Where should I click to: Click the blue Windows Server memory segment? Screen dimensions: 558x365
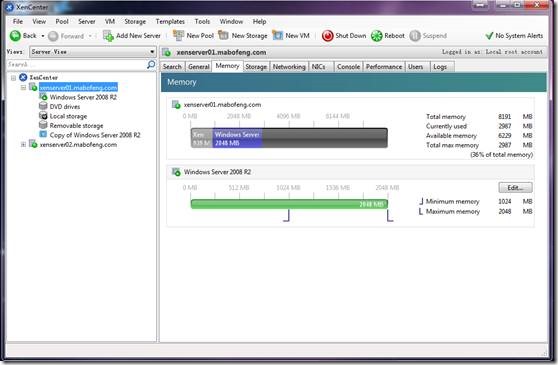[237, 138]
